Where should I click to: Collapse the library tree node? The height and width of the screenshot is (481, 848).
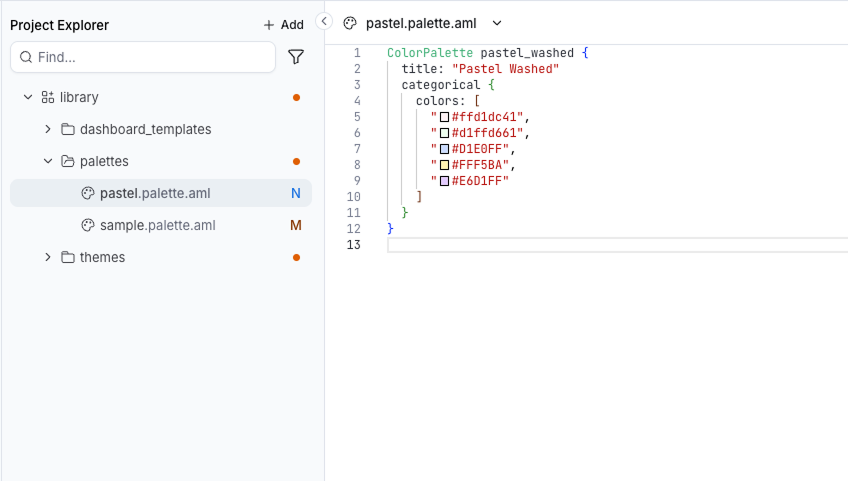pos(28,97)
